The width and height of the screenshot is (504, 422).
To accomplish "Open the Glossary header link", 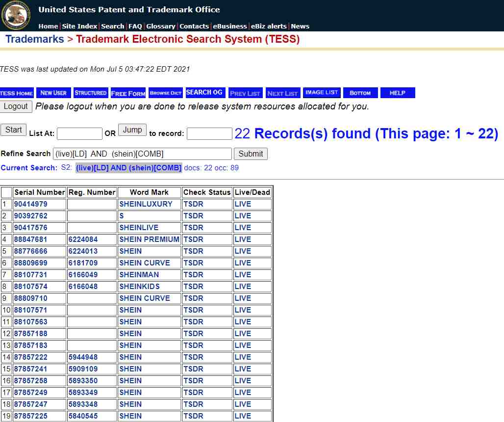I will 161,26.
